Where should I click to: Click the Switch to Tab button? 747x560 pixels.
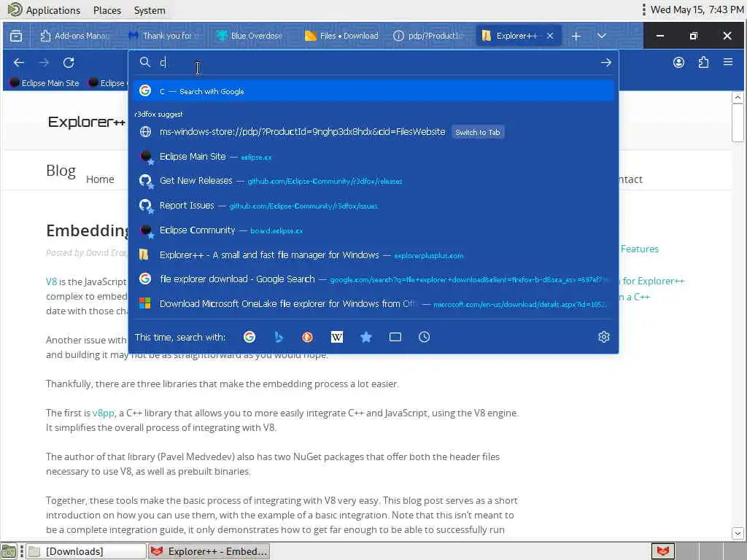pyautogui.click(x=477, y=133)
